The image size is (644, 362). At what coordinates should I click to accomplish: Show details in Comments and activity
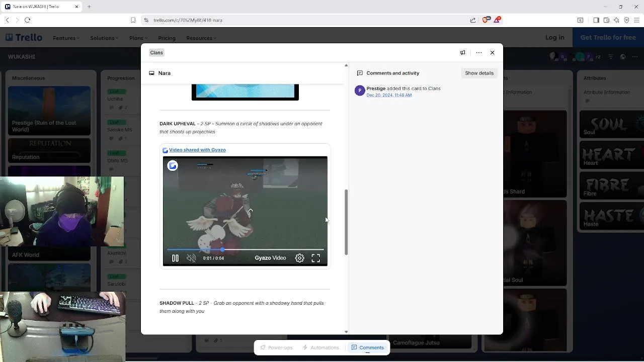click(479, 73)
